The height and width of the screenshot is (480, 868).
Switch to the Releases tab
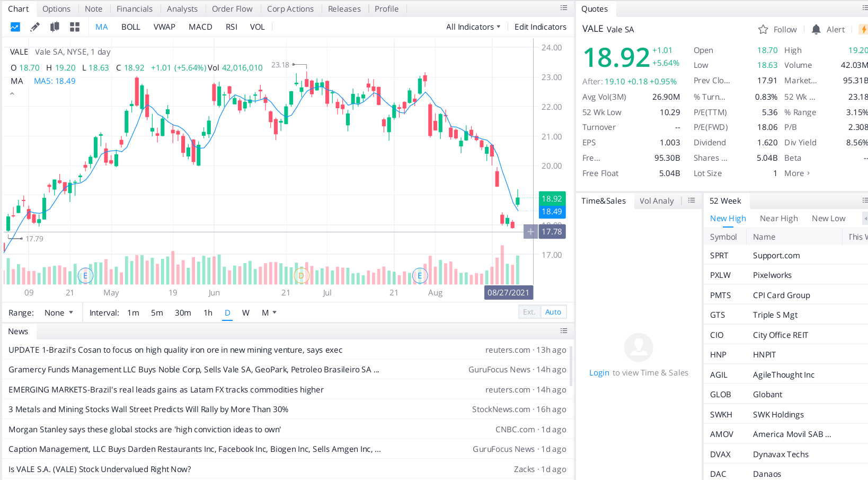point(344,9)
